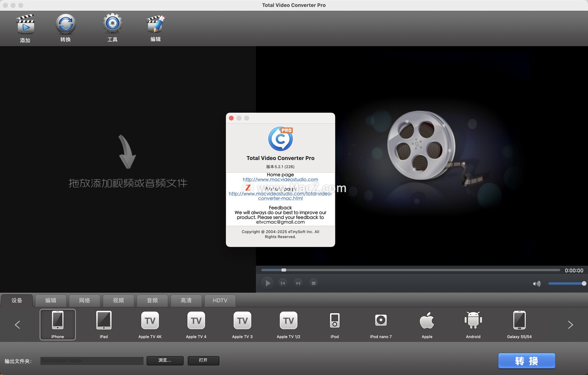Stop the video playback
This screenshot has width=588, height=375.
(313, 283)
